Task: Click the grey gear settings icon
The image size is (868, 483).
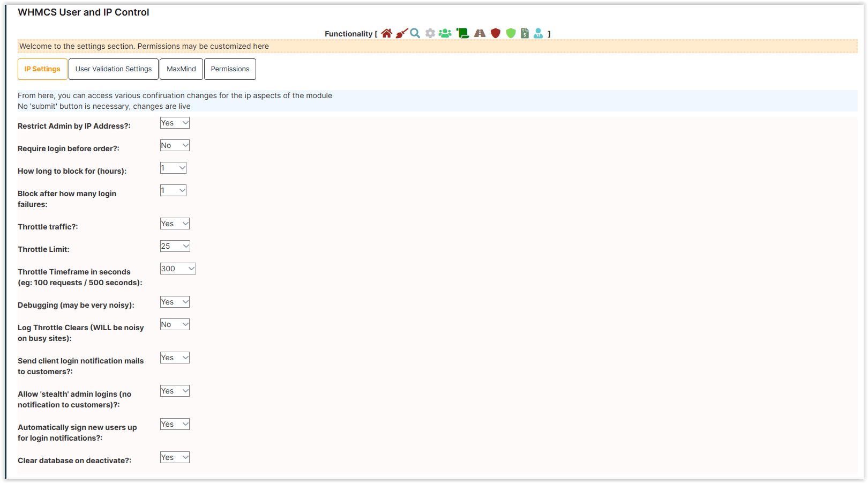Action: tap(430, 33)
